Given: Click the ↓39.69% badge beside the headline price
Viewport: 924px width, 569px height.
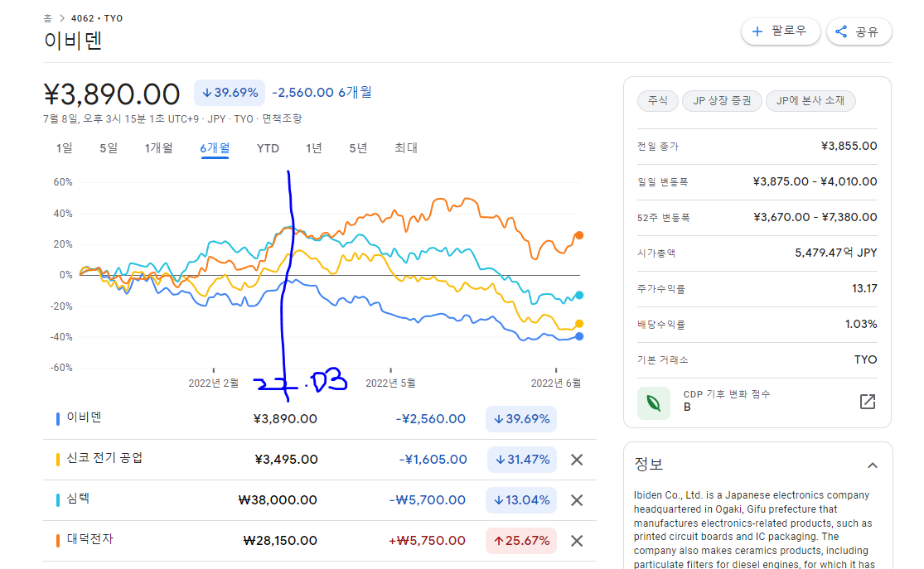Looking at the screenshot, I should tap(230, 93).
